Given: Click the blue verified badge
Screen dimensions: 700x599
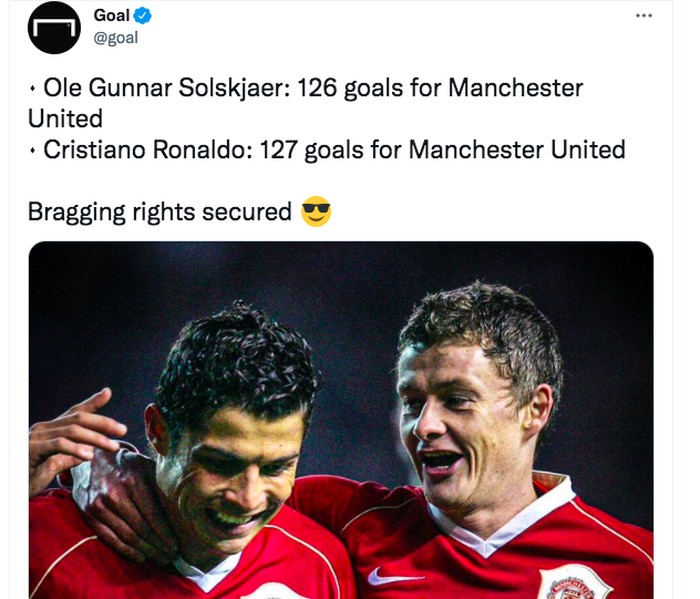Looking at the screenshot, I should coord(142,16).
